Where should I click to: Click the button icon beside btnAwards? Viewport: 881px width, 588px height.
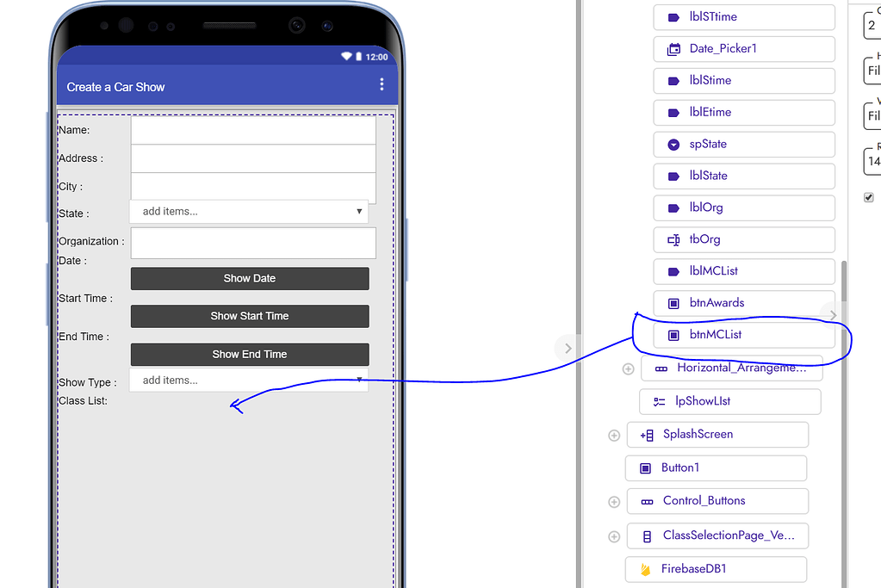pyautogui.click(x=673, y=304)
